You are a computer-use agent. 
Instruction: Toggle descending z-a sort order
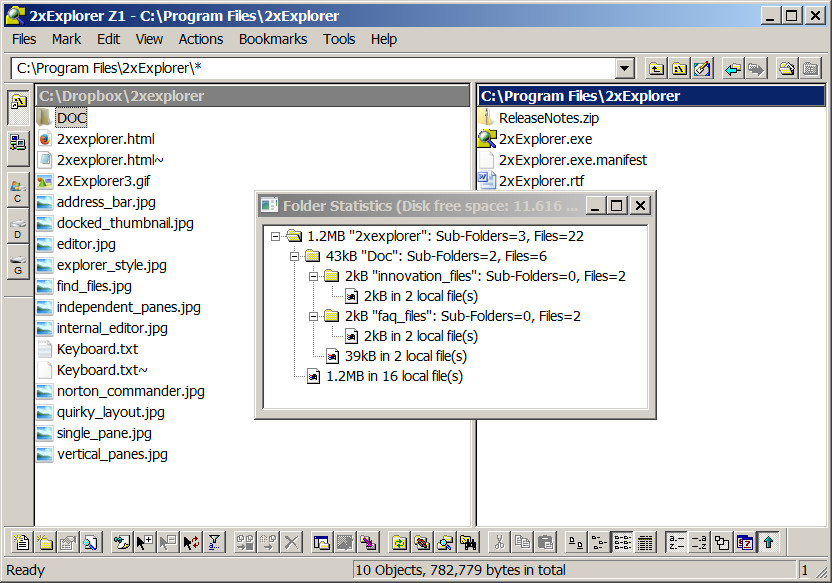699,543
